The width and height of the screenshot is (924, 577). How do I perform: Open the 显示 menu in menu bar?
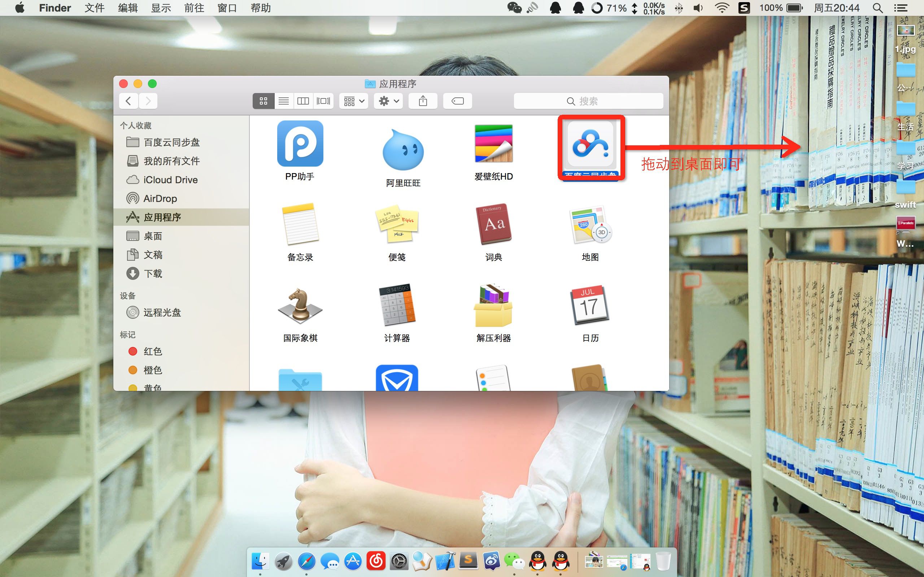pos(161,8)
